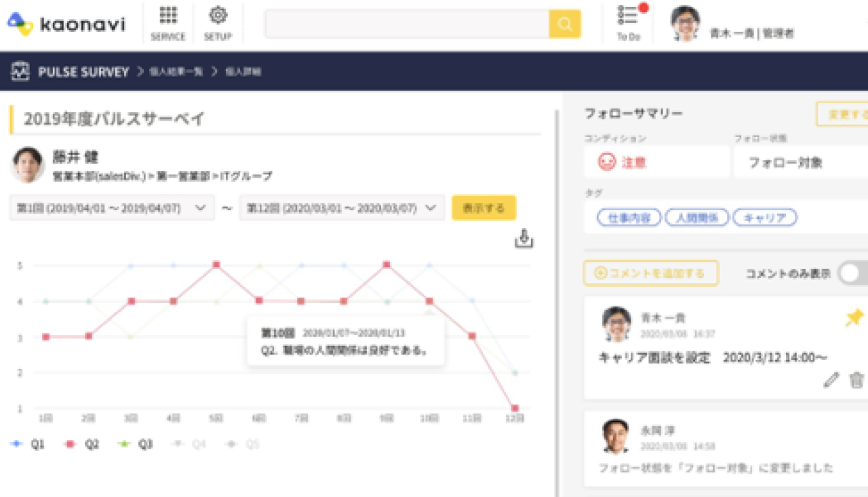
Task: Click the Q2 data point at 12回
Action: pyautogui.click(x=515, y=408)
